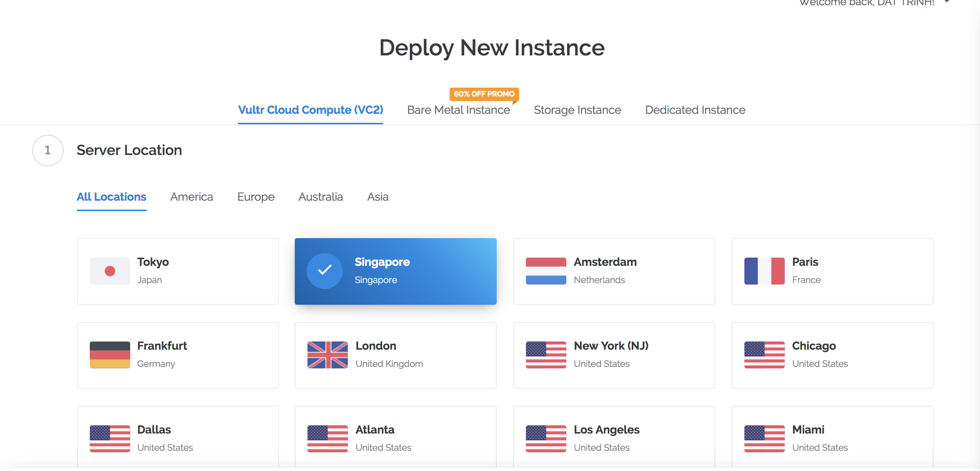Click the Server Location heading
The width and height of the screenshot is (980, 471).
click(x=129, y=150)
